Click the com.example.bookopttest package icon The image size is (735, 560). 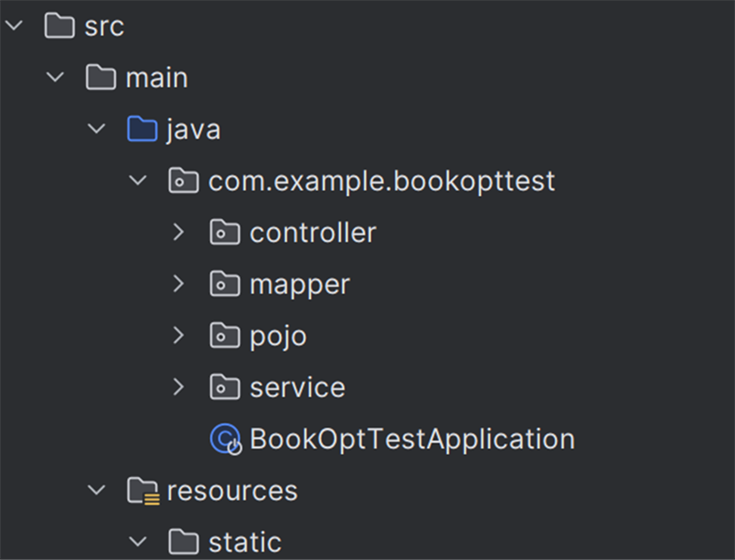pos(183,180)
